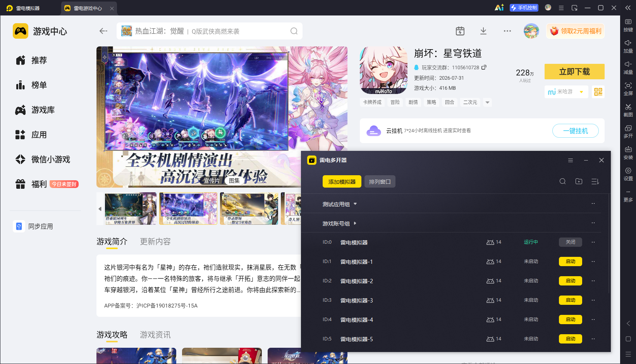
Task: Click previous arrow in screenshot thumbnails
Action: click(x=100, y=209)
